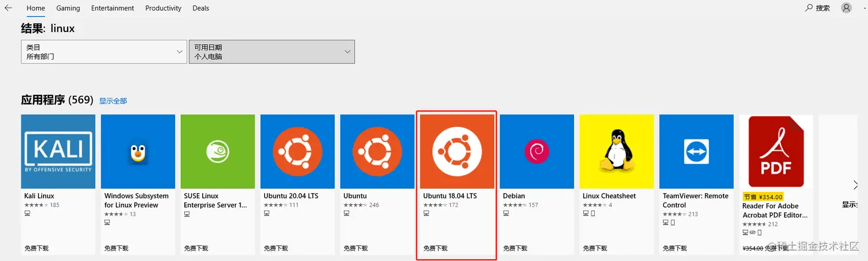Click the 应用程序 (569) section heading
Viewport: 868px width, 261px height.
(57, 100)
